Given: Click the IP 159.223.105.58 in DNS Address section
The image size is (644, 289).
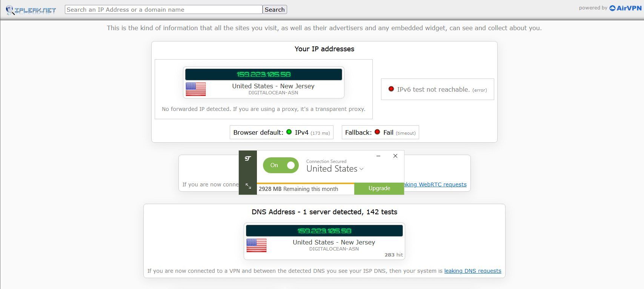Looking at the screenshot, I should click(x=324, y=231).
